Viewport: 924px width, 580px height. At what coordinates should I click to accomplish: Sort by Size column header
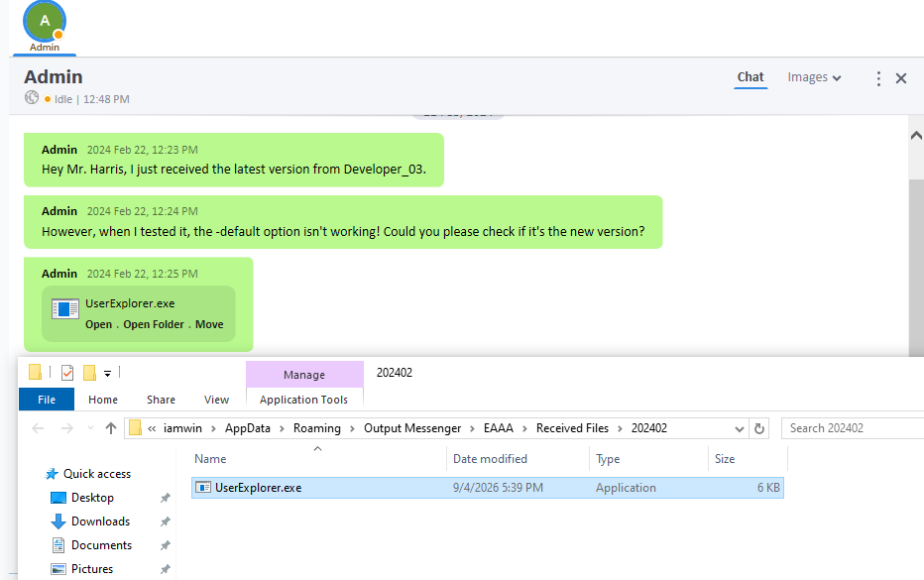[x=748, y=459]
